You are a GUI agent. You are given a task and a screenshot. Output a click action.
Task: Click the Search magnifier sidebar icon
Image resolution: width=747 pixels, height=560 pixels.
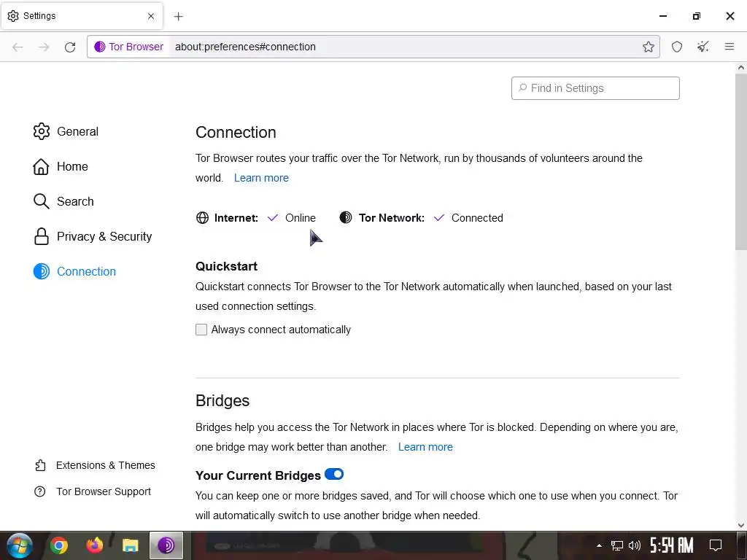pyautogui.click(x=42, y=201)
